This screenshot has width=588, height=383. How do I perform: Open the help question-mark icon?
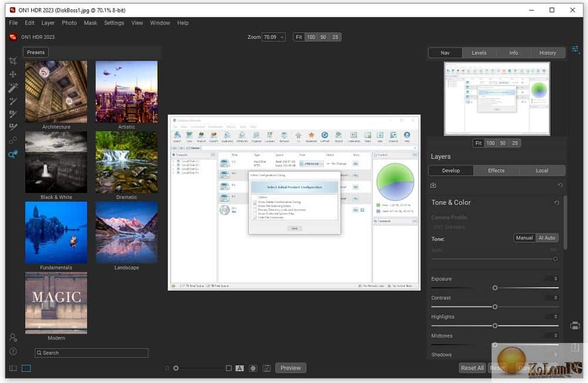tap(13, 351)
